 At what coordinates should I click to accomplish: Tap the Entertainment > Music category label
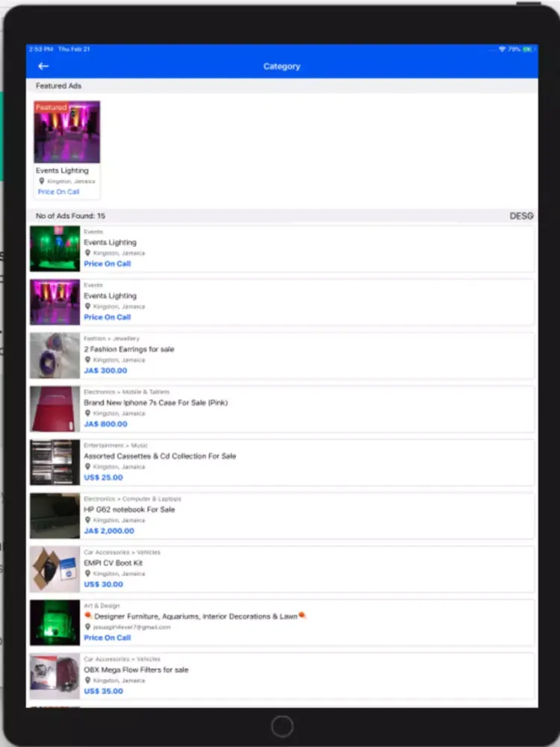coord(116,445)
